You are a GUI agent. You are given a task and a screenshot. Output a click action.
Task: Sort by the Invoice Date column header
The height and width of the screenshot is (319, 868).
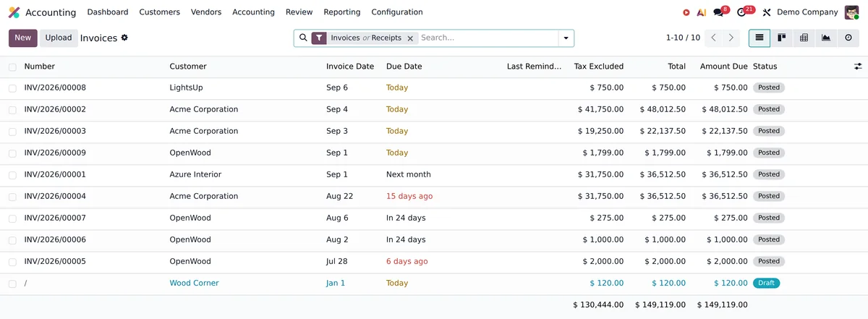click(x=350, y=67)
